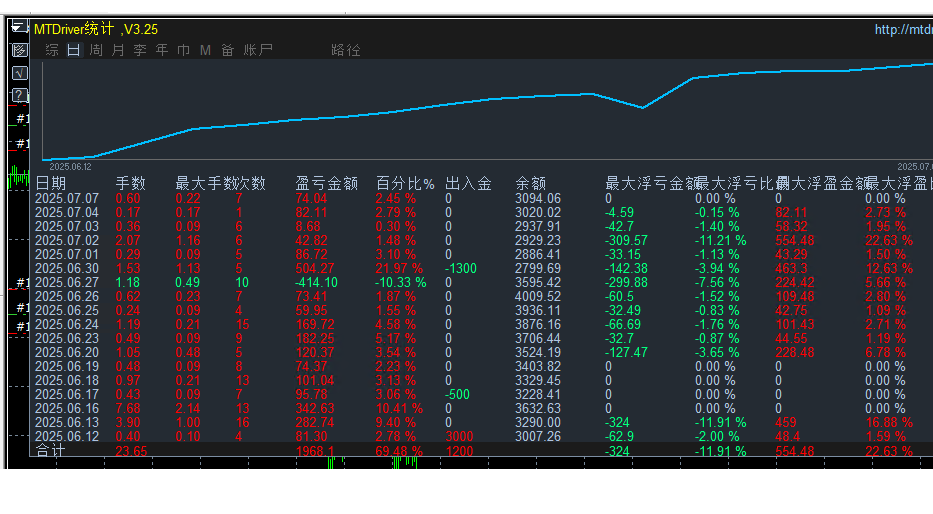This screenshot has height=514, width=933.
Task: Click the -11.21 % floating loss ratio
Action: pos(721,240)
